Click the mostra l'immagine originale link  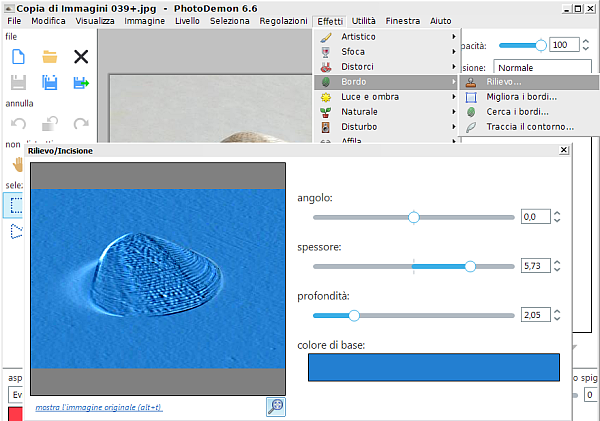98,408
